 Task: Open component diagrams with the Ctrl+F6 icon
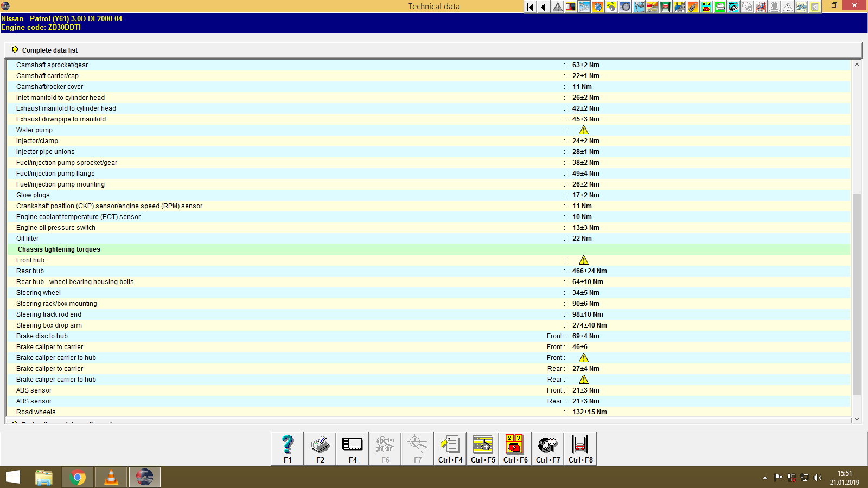pos(515,446)
